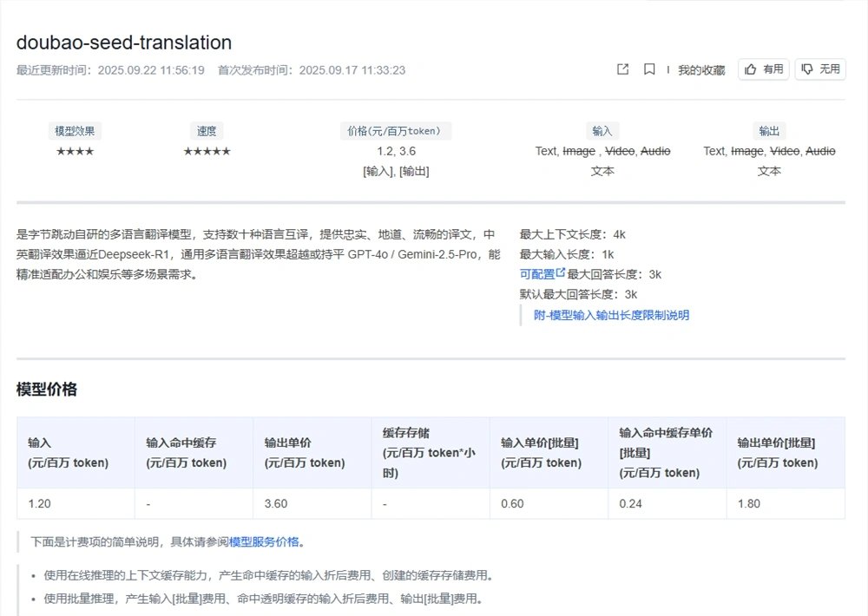Click the 速度 badge
This screenshot has width=868, height=616.
click(207, 130)
